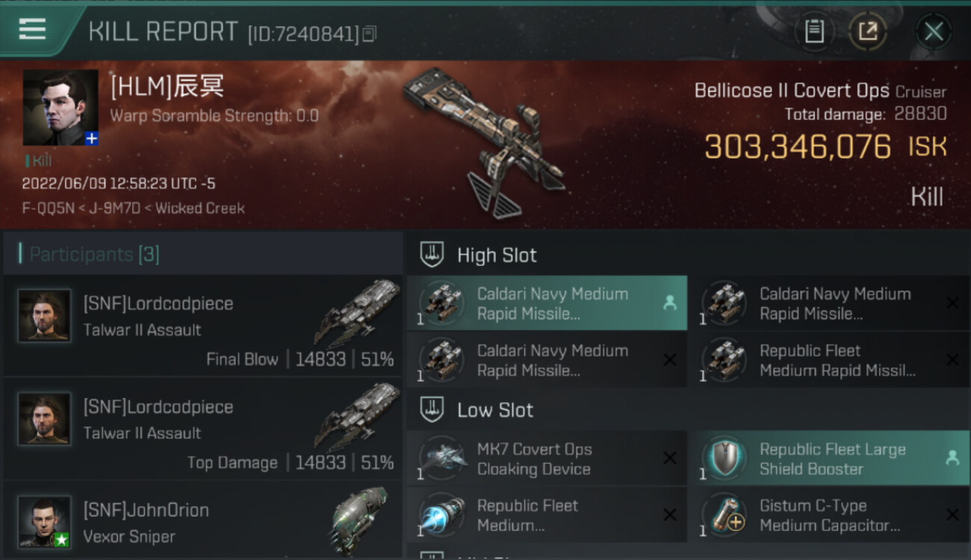Click Gistum C-Type Medium Capacitor module
Screen dimensions: 971x560
point(828,515)
